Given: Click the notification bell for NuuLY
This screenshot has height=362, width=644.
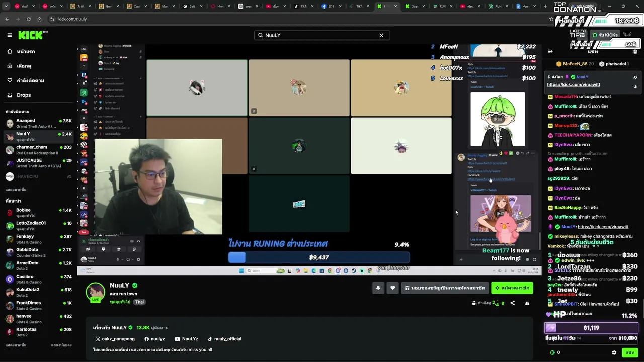Looking at the screenshot, I should (378, 288).
